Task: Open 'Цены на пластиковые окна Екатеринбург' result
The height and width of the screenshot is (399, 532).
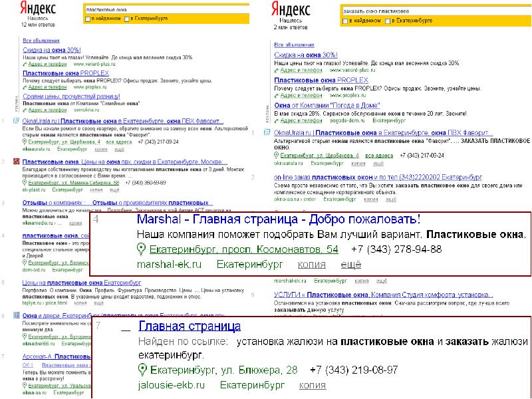Action: coord(81,283)
